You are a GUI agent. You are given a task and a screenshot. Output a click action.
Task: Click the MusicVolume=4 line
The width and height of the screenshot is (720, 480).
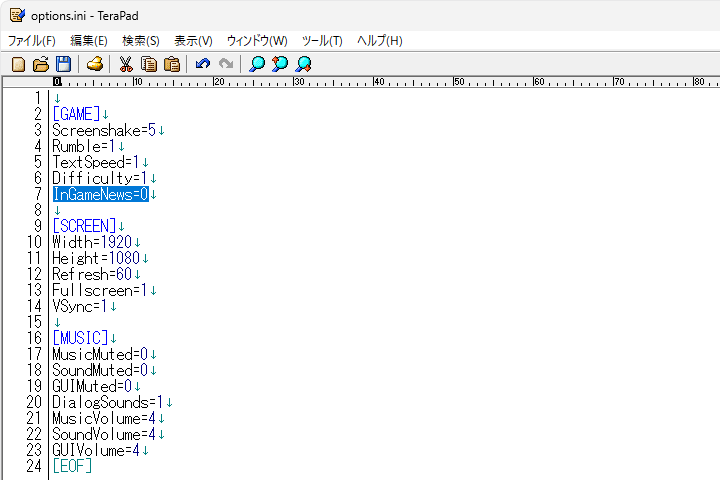coord(104,418)
